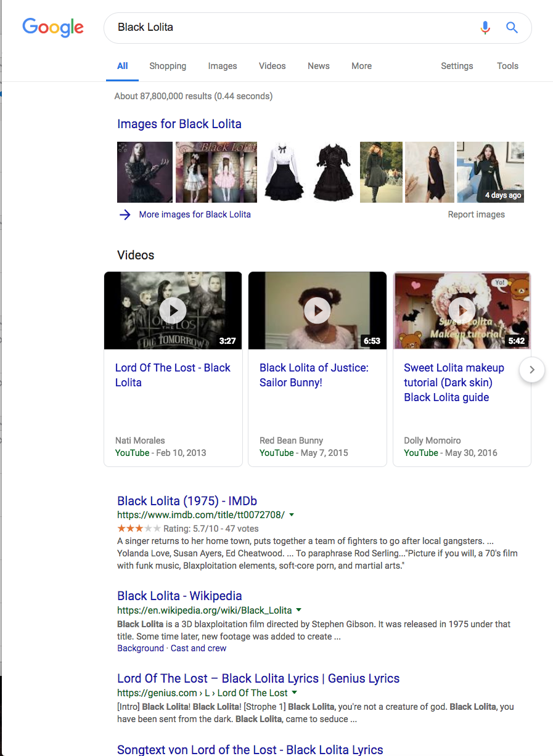553x756 pixels.
Task: Open Lord Of The Lost - Black Lolita video title
Action: click(173, 375)
